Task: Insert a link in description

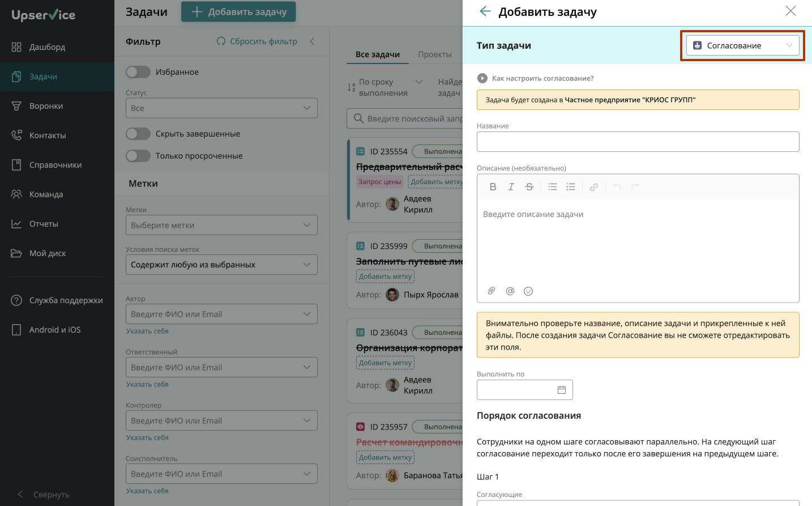Action: point(594,187)
